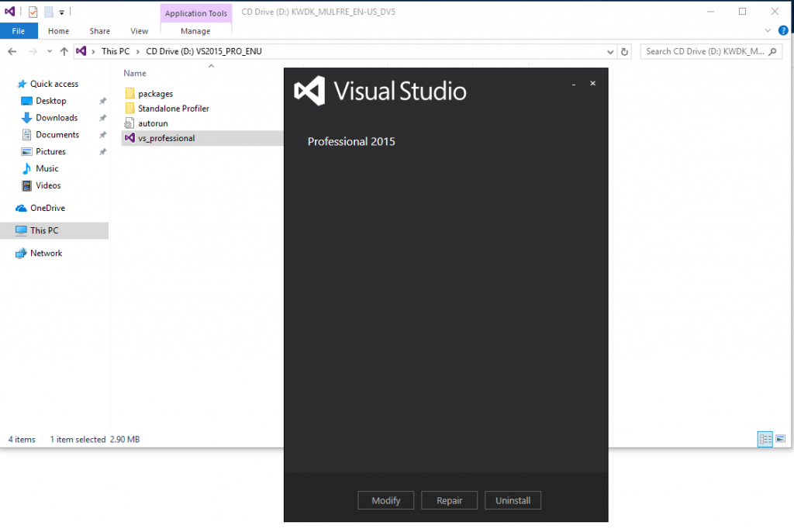This screenshot has height=532, width=794.
Task: Open the Manage tab under Application Tools
Action: (x=195, y=31)
